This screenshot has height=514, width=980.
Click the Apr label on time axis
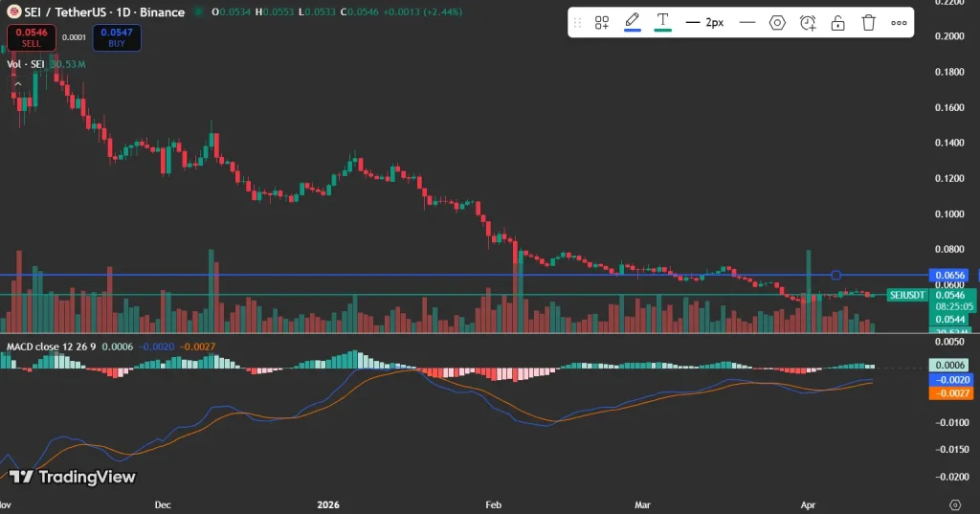pyautogui.click(x=808, y=504)
